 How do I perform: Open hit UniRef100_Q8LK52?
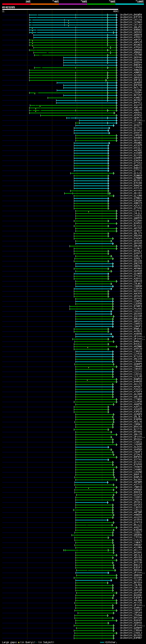131,27
